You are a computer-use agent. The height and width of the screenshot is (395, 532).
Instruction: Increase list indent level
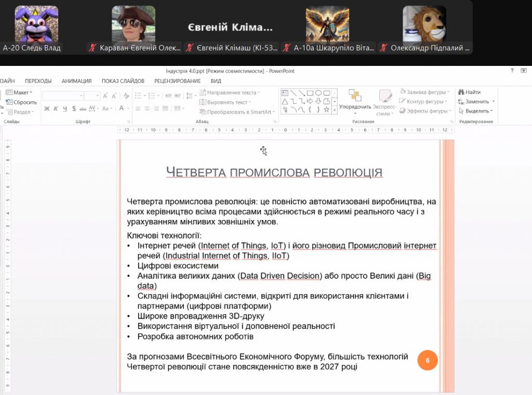tap(178, 96)
